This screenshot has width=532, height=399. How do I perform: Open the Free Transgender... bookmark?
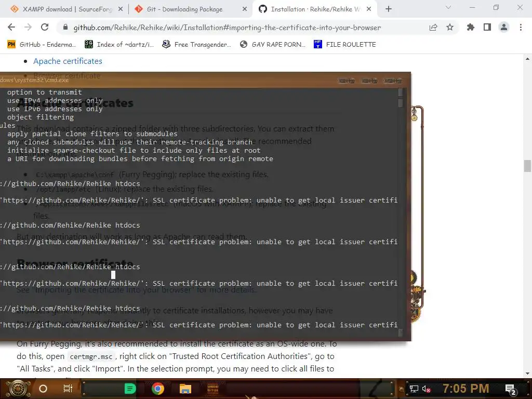196,45
